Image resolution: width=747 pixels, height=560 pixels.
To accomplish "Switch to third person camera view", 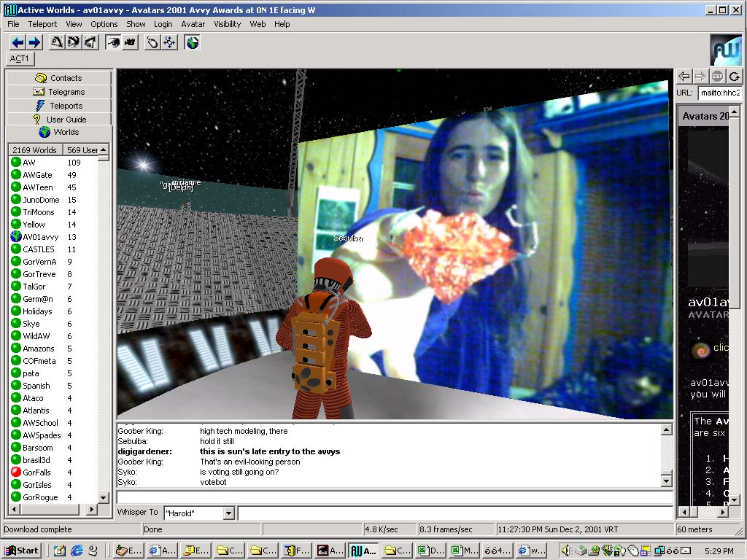I will [130, 42].
